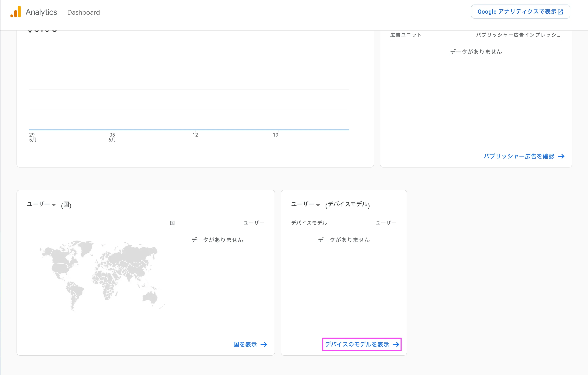This screenshot has height=375, width=588.
Task: Click the 12 date label on chart axis
Action: (195, 135)
